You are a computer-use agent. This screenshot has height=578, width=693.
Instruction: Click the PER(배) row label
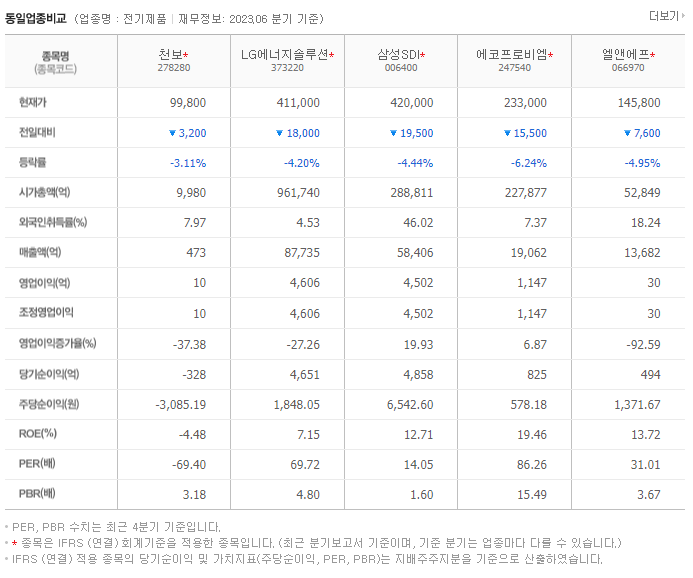[x=37, y=464]
